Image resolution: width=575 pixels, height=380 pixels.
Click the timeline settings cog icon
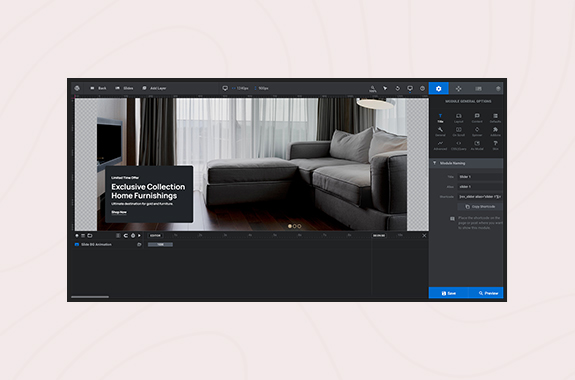pyautogui.click(x=133, y=236)
